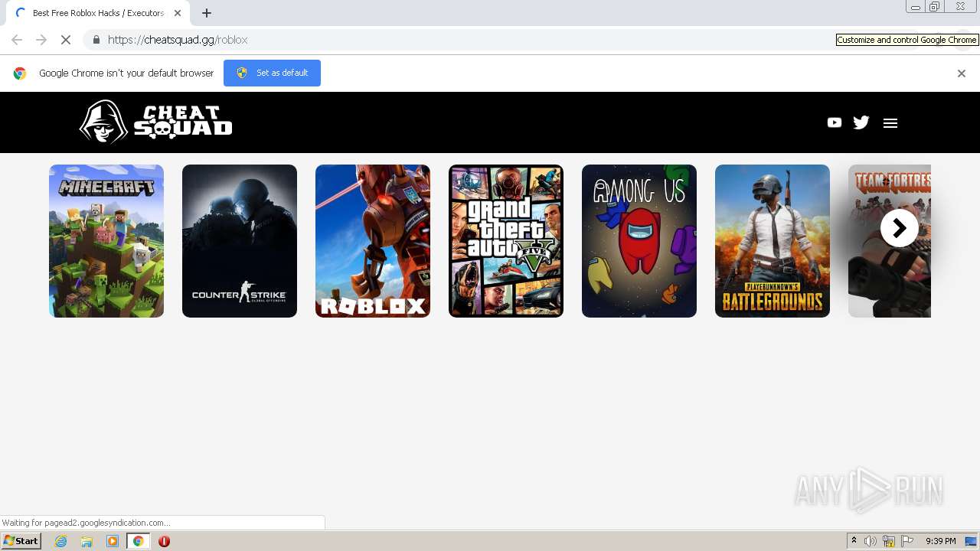Image resolution: width=980 pixels, height=551 pixels.
Task: Close the Best Free Roblox Hacks tab
Action: coord(178,13)
